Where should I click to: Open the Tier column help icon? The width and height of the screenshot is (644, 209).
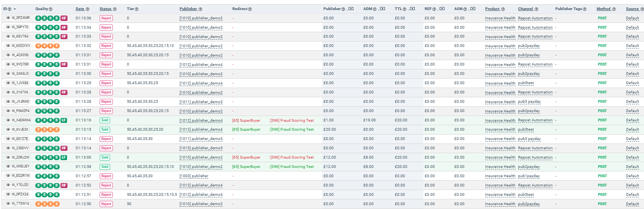[136, 9]
